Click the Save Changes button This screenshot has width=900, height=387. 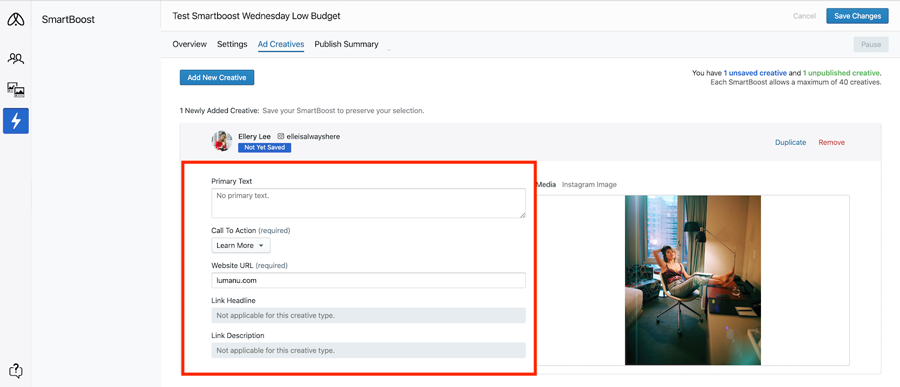(857, 16)
